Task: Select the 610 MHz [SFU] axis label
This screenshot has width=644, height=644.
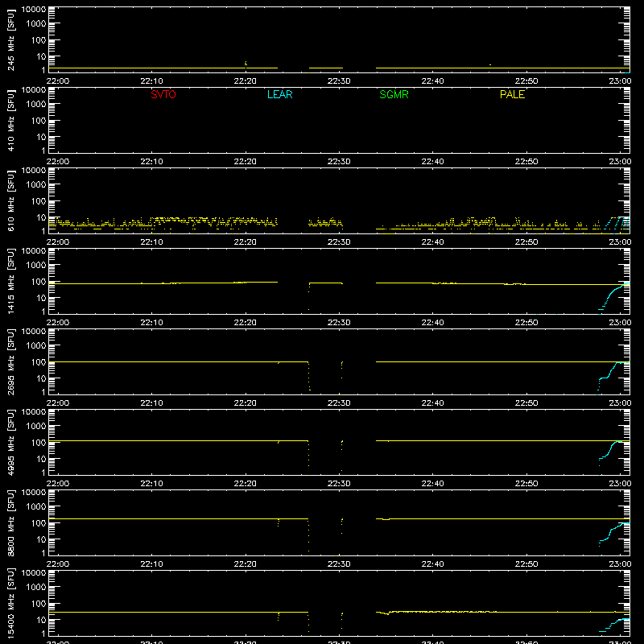Action: (x=10, y=200)
